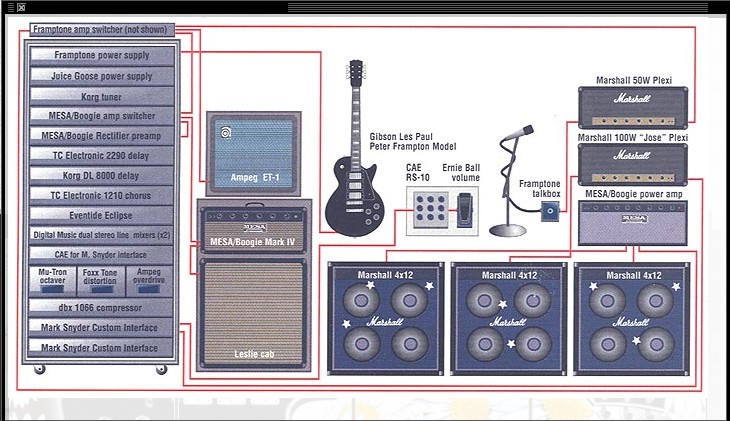Click the right Marshall 4x12 cabinet

[632, 319]
